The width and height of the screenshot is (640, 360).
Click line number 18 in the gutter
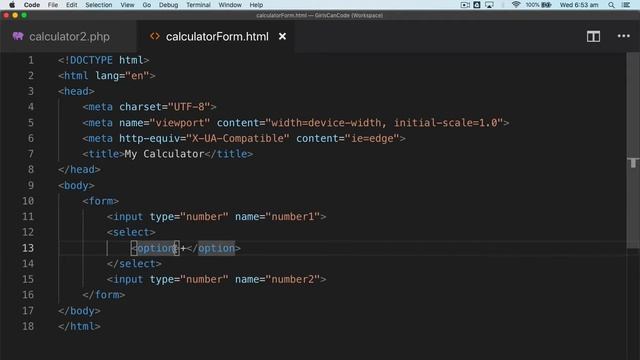[28, 327]
